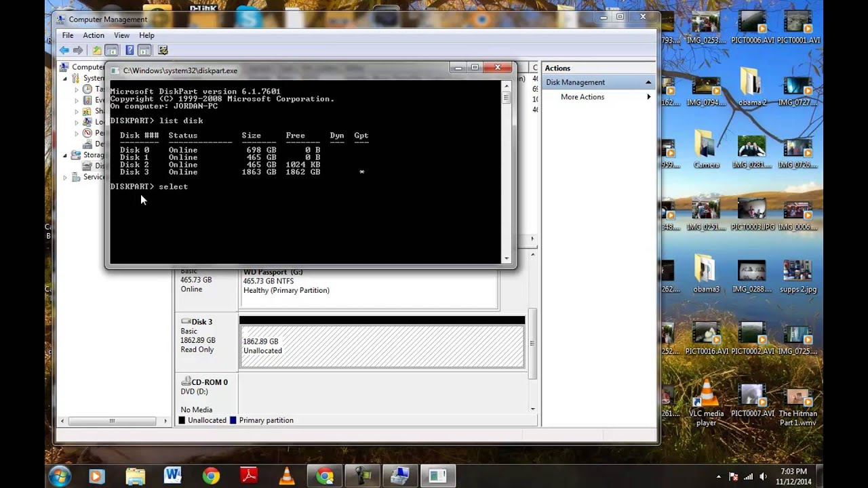
Task: Collapse the System Tools tree node
Action: click(66, 79)
